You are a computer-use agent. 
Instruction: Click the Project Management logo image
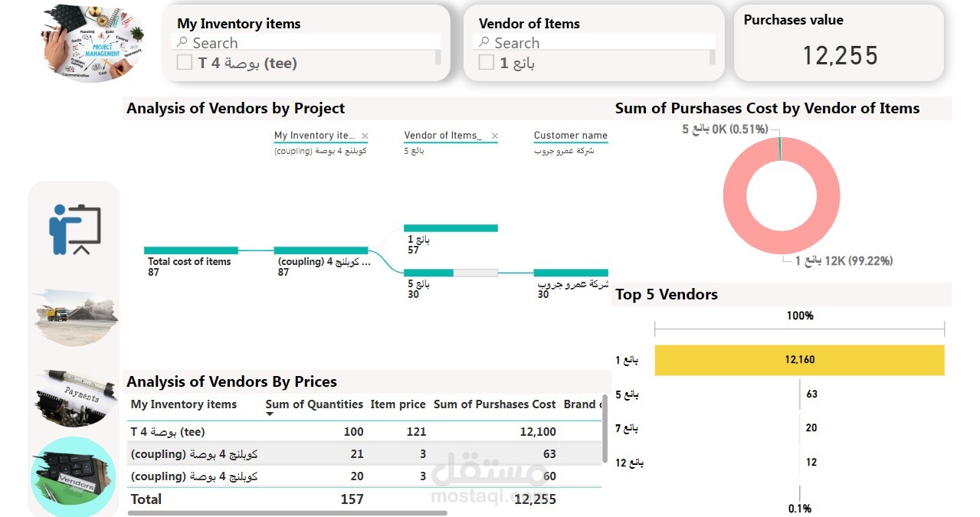coord(92,42)
